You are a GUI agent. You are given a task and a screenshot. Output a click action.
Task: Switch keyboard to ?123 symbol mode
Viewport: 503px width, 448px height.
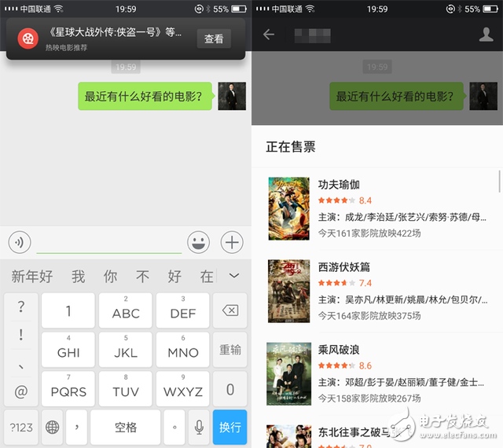pyautogui.click(x=20, y=428)
